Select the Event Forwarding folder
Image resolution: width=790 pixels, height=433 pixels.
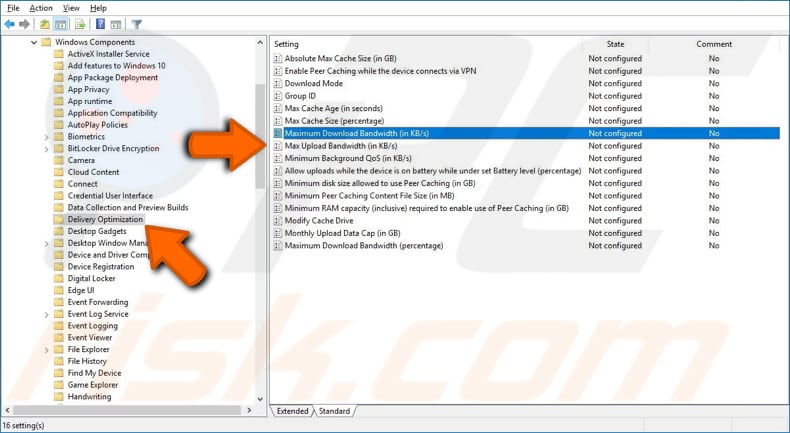98,302
